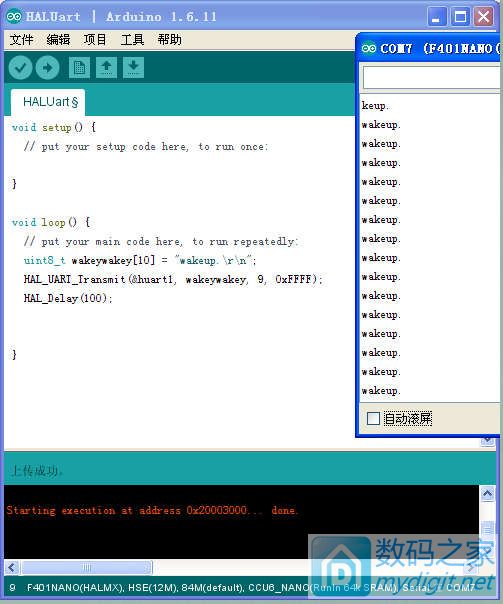
Task: Click the Arduino logo in HALUart title bar
Action: pyautogui.click(x=14, y=17)
